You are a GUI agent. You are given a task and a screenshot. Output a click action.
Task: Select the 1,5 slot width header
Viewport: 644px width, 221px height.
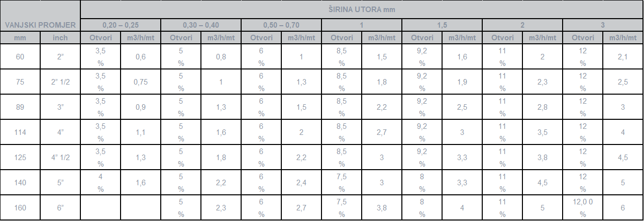(x=442, y=25)
